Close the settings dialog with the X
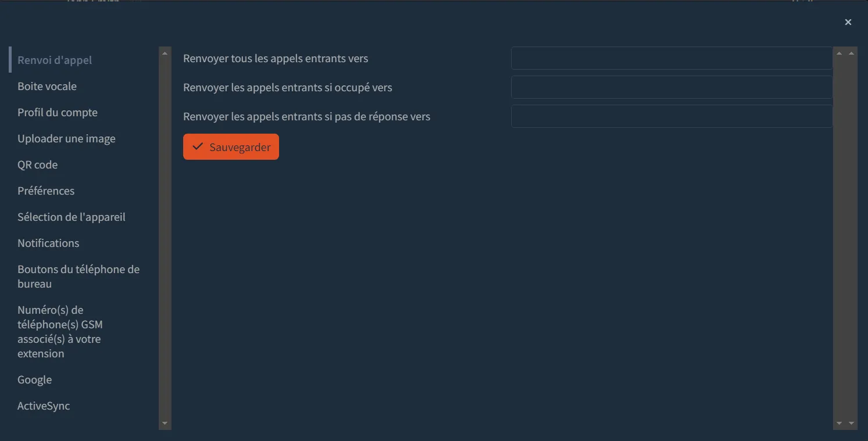Screen dimensions: 868x441 [848, 22]
